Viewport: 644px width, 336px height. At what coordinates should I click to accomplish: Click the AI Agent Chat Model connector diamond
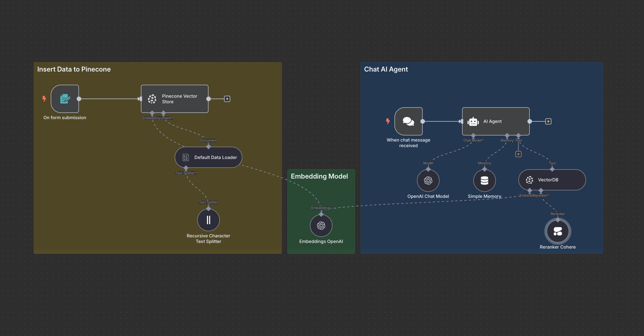pyautogui.click(x=473, y=136)
